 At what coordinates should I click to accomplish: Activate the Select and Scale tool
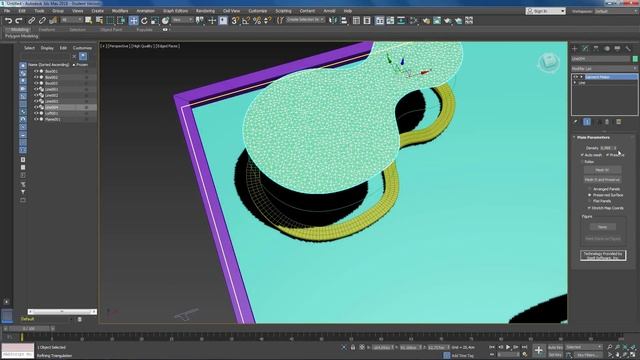[155, 20]
